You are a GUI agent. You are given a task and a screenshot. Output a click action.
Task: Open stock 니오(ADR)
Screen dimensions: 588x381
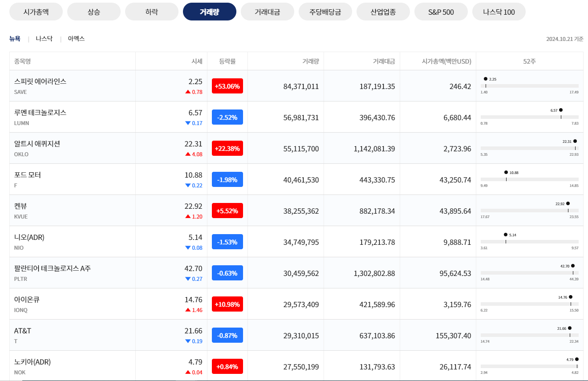[x=29, y=237]
